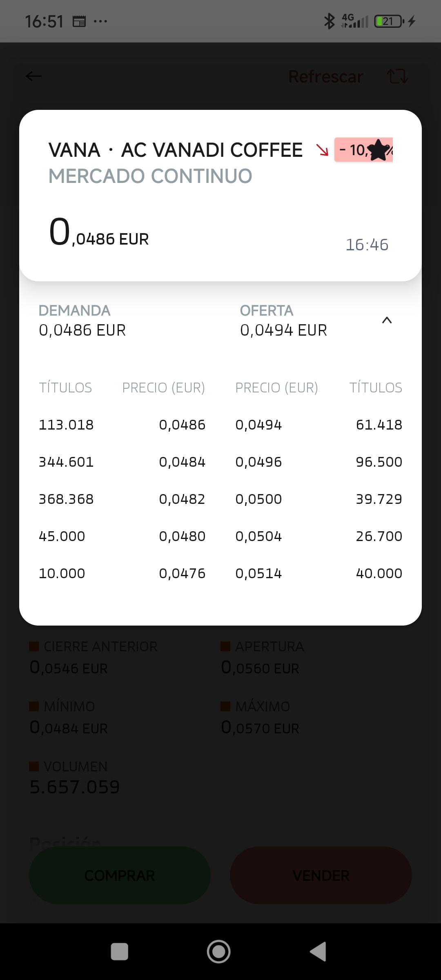
Task: Tap the calendar notification icon
Action: click(x=79, y=21)
